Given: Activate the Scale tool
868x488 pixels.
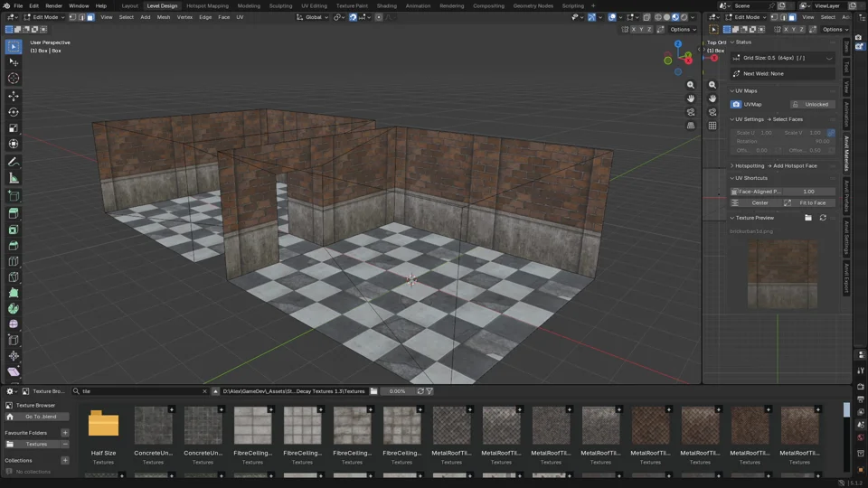Looking at the screenshot, I should pyautogui.click(x=14, y=128).
